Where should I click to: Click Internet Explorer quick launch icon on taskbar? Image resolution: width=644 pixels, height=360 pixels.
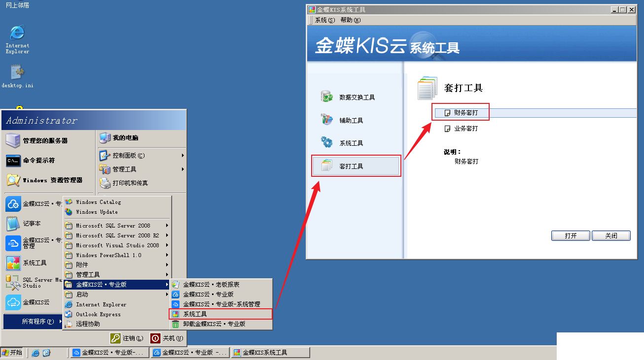tap(36, 353)
